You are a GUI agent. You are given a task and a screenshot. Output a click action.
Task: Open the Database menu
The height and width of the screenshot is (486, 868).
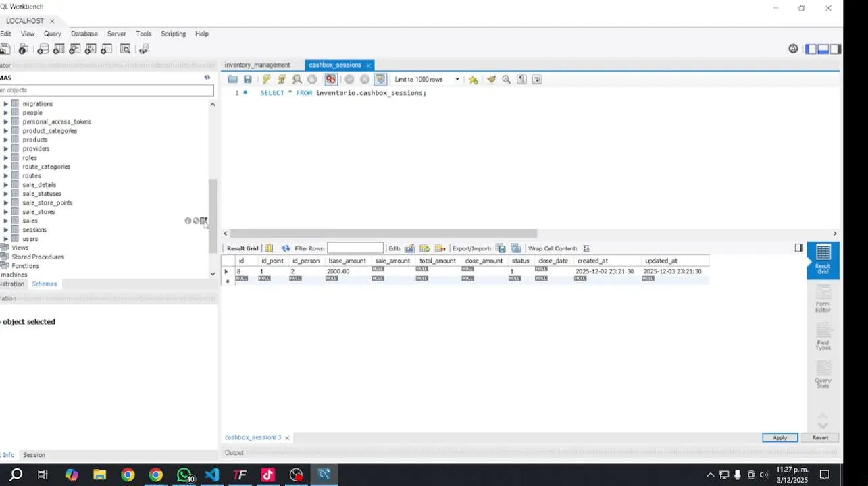84,34
